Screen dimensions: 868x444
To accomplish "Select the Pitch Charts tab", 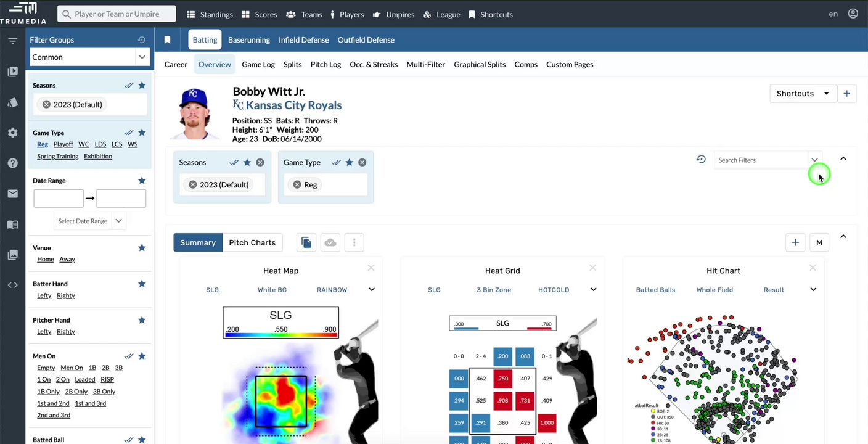I will 252,242.
